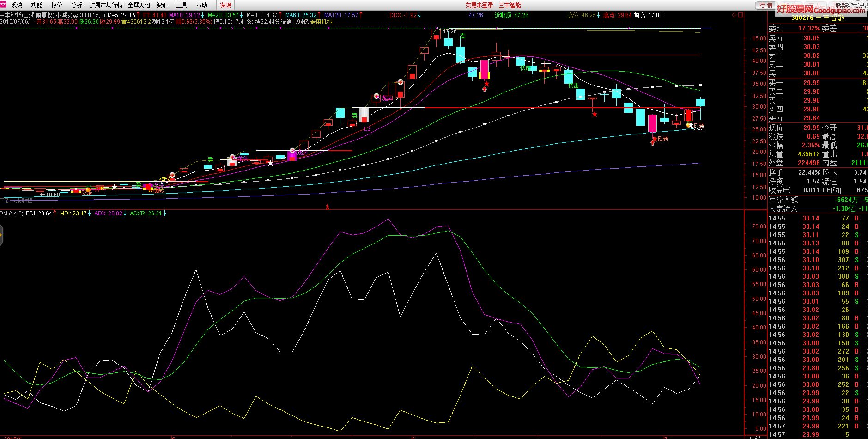Switch to the 发现 tab
The height and width of the screenshot is (439, 868).
225,5
